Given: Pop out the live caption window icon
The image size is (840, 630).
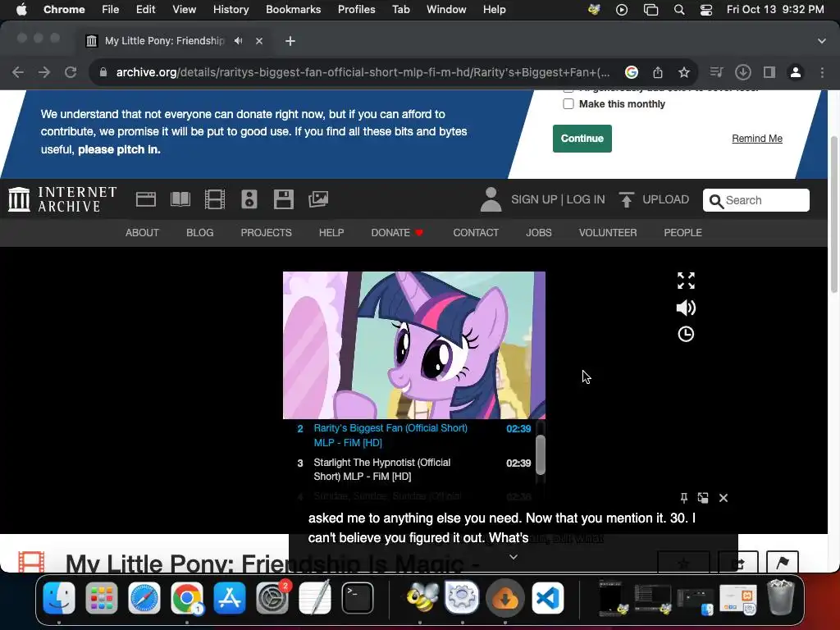Looking at the screenshot, I should click(703, 498).
